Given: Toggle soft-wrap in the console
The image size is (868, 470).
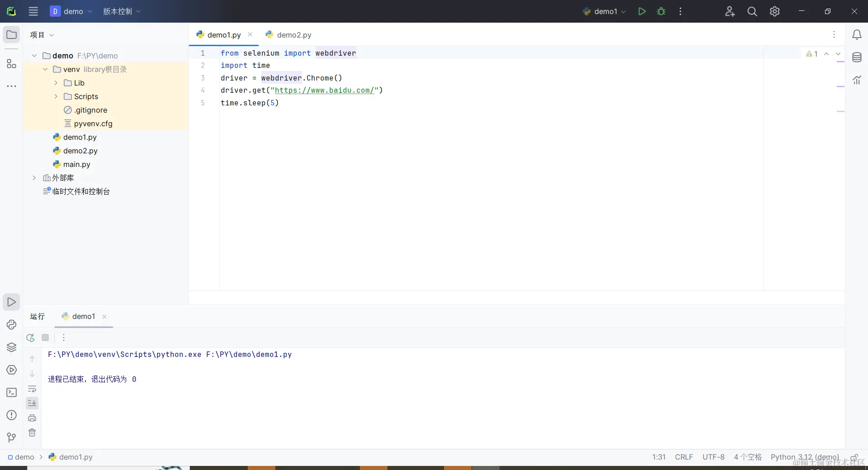Looking at the screenshot, I should [x=32, y=389].
